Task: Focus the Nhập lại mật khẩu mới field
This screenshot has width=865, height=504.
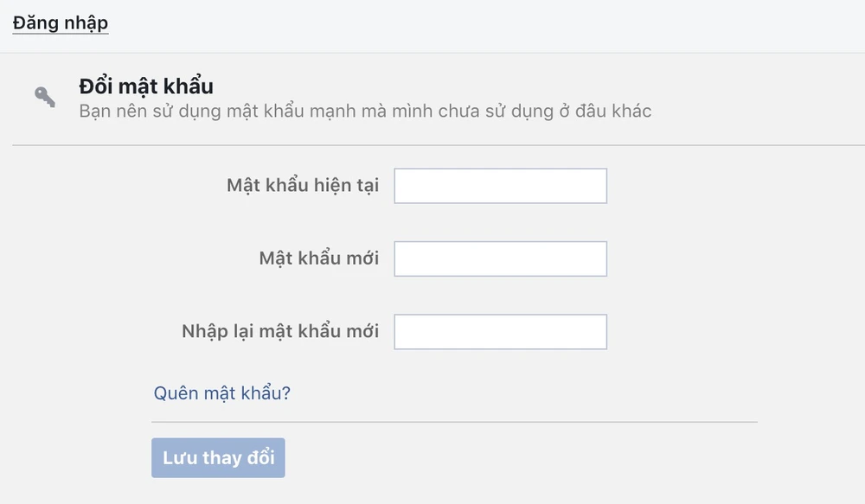Action: tap(500, 332)
